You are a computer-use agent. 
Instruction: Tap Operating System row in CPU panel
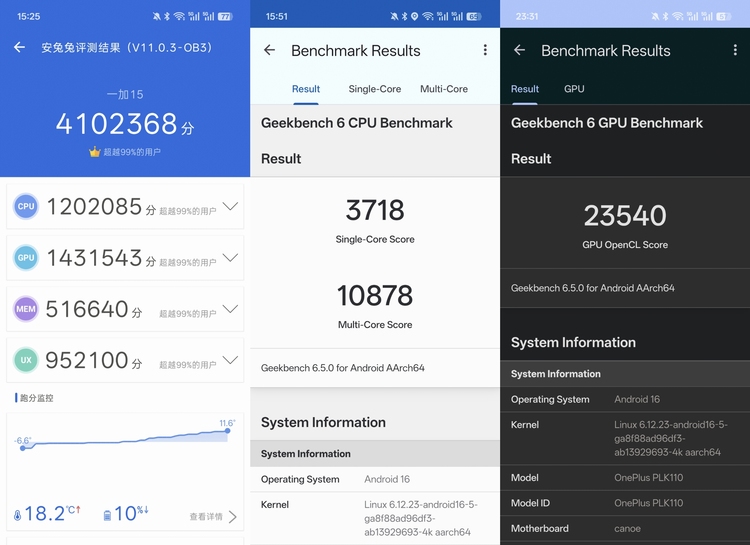click(x=375, y=479)
